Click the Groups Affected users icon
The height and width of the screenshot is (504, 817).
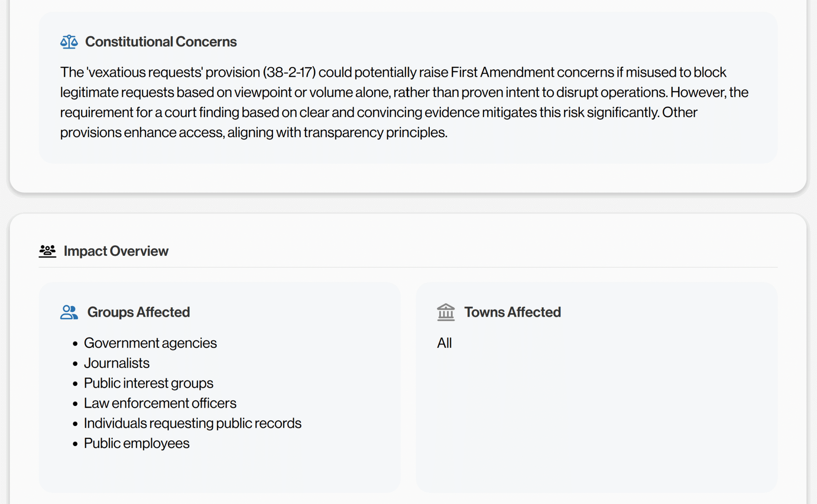(69, 312)
